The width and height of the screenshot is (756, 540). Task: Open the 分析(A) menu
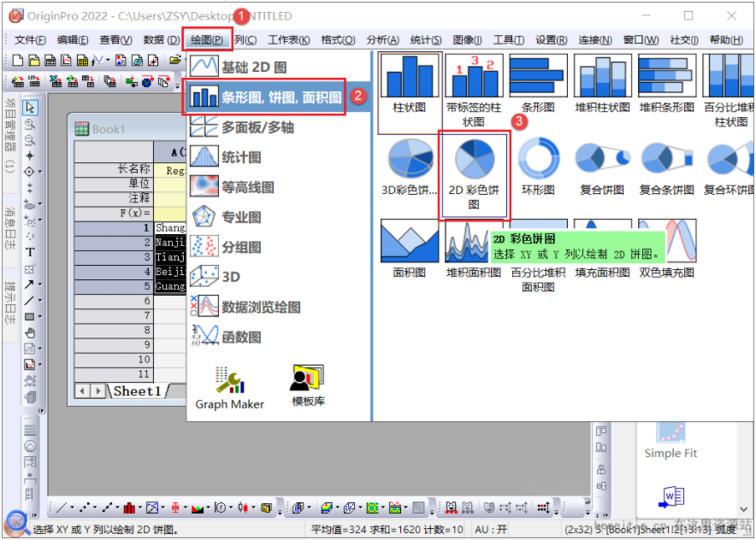click(x=382, y=40)
